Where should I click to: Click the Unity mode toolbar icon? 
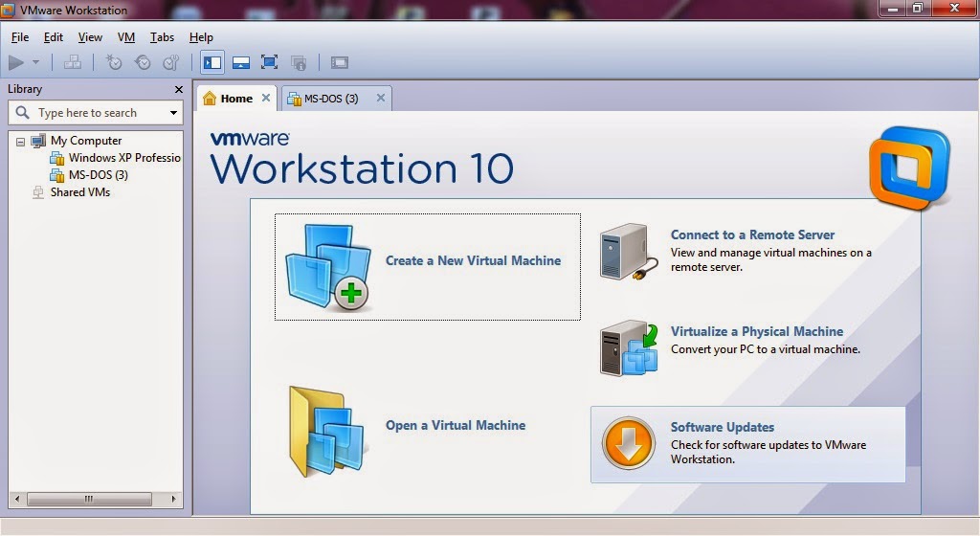[299, 62]
